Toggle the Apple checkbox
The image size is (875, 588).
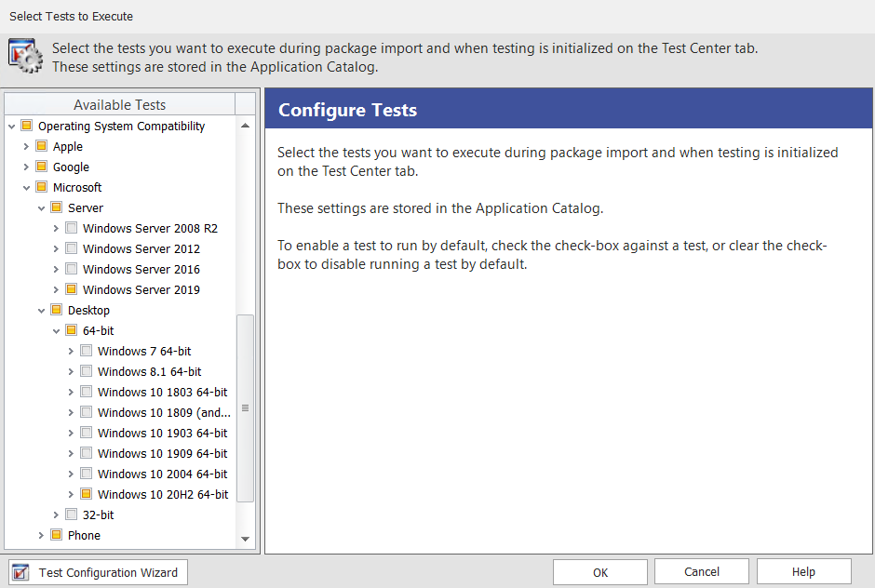pos(42,146)
